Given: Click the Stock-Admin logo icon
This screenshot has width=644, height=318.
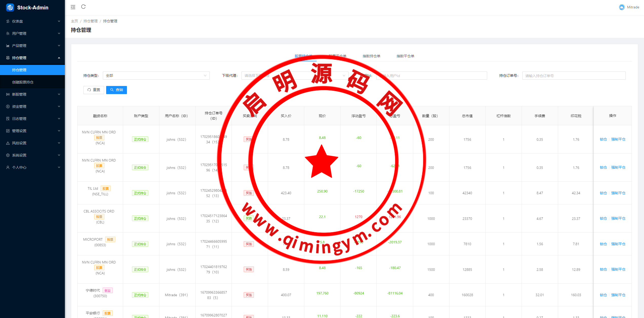Looking at the screenshot, I should (x=10, y=8).
